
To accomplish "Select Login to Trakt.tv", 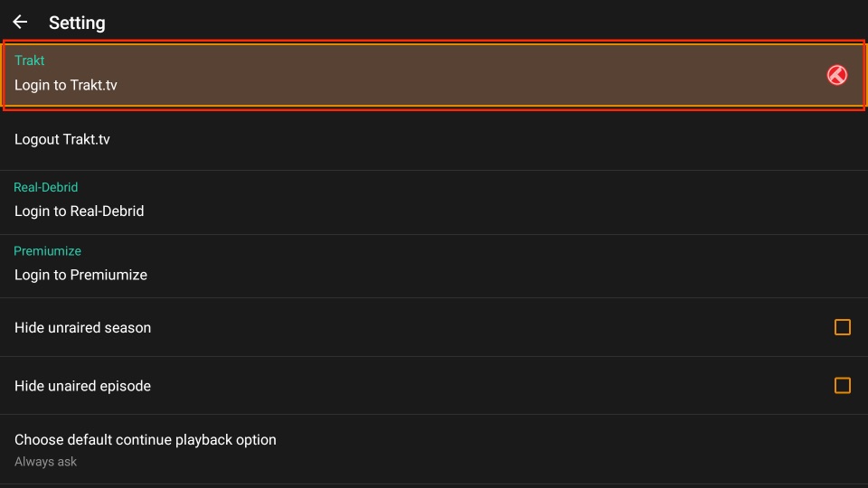I will coord(66,86).
